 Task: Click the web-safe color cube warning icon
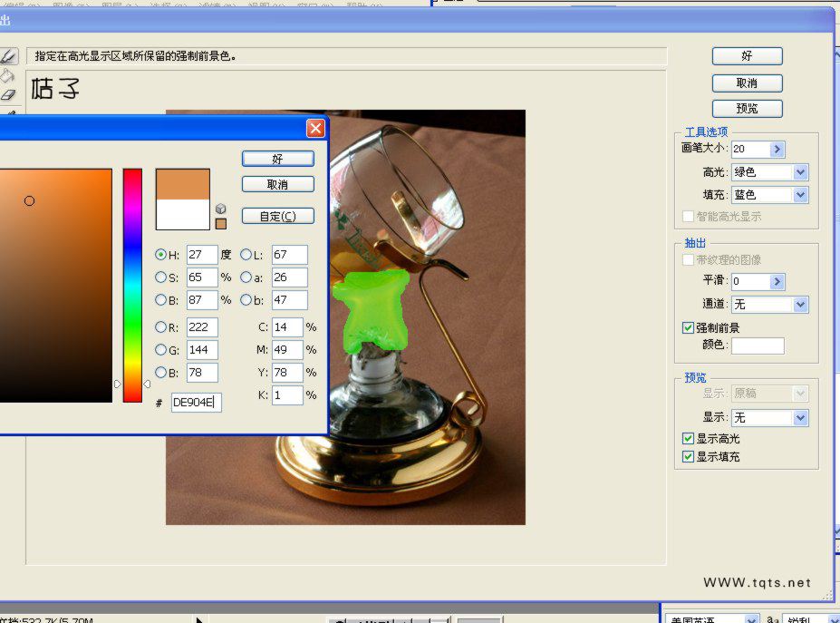pos(221,209)
